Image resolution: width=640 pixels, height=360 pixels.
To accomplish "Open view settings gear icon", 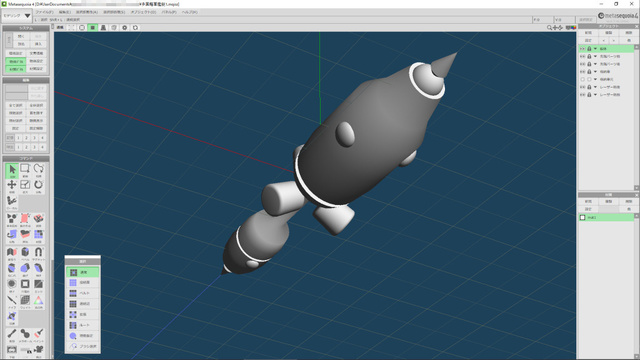I will pyautogui.click(x=124, y=27).
